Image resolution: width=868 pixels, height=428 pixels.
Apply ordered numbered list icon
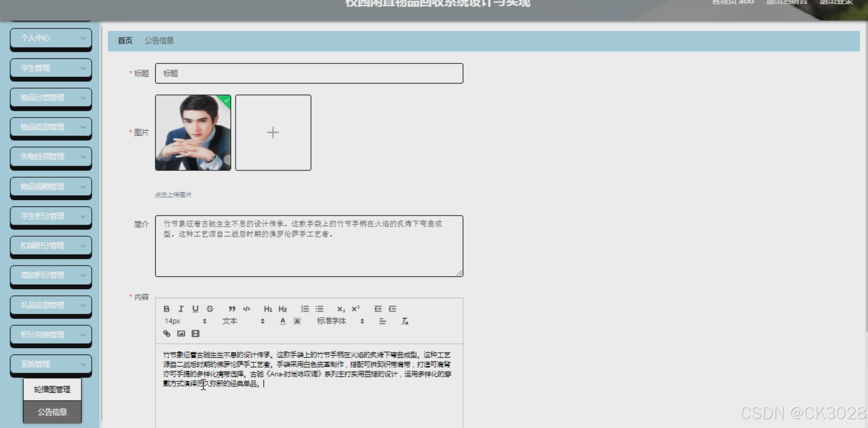tap(305, 309)
